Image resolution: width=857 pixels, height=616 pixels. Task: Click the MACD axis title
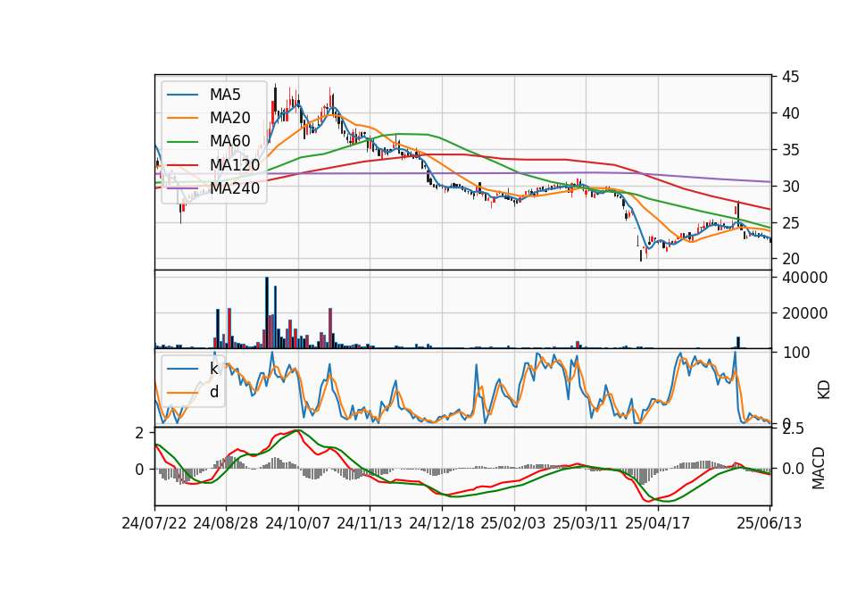point(819,468)
